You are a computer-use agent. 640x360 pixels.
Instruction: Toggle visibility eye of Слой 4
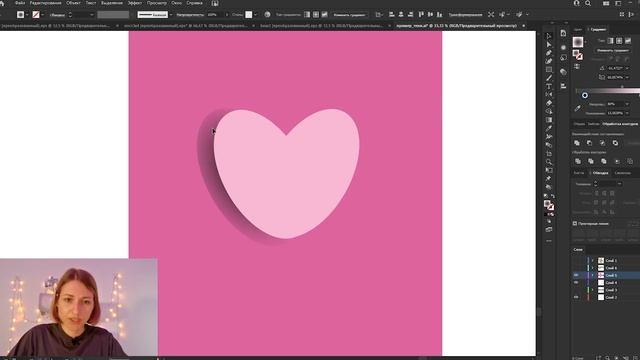point(576,282)
